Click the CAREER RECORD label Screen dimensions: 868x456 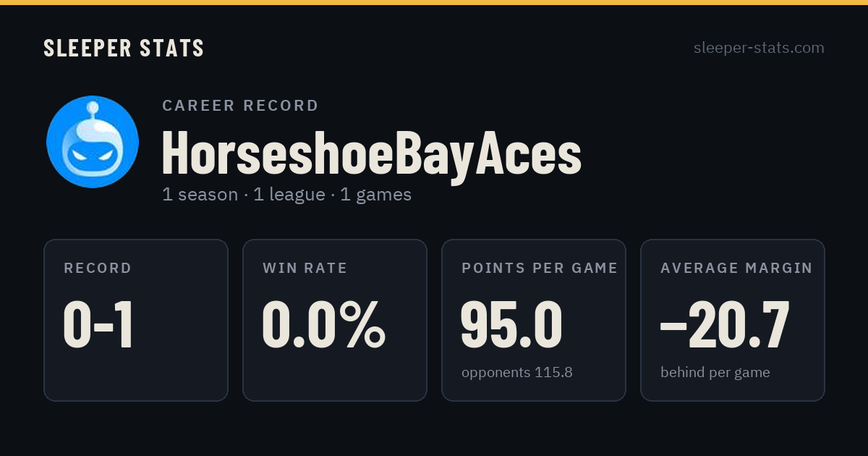240,106
